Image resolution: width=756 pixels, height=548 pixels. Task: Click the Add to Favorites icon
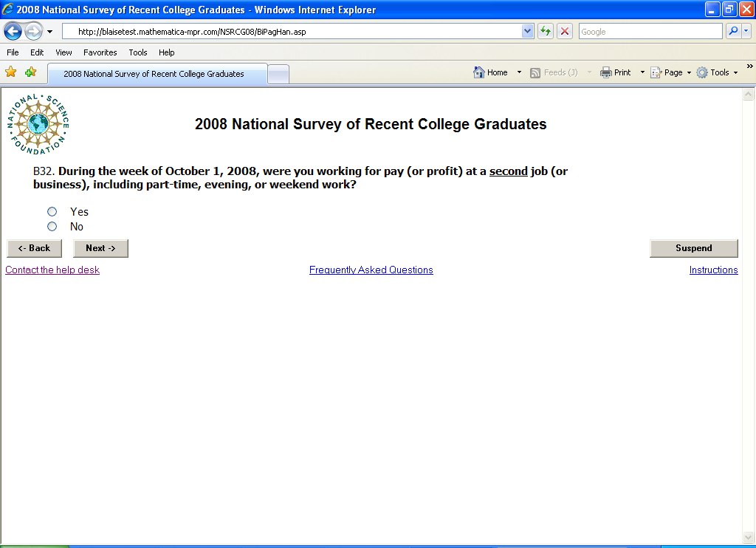click(31, 72)
